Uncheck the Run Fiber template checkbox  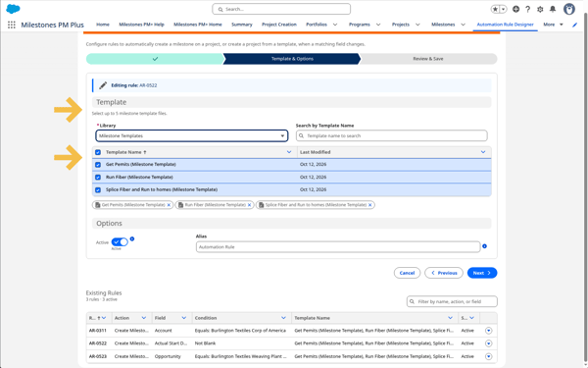tap(98, 178)
